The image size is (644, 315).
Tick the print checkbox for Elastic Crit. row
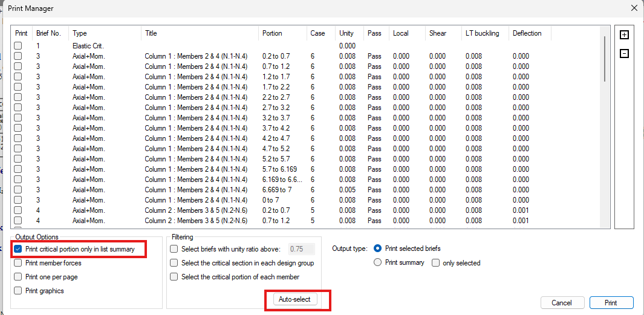(x=18, y=46)
